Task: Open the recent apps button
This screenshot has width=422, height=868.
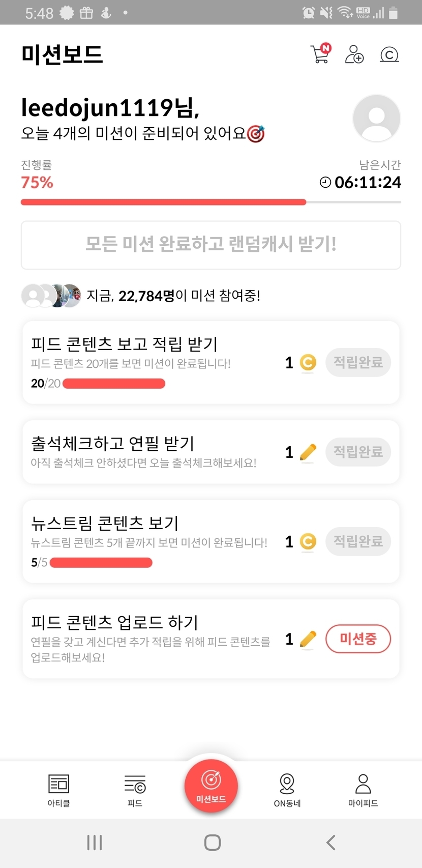Action: pyautogui.click(x=95, y=843)
